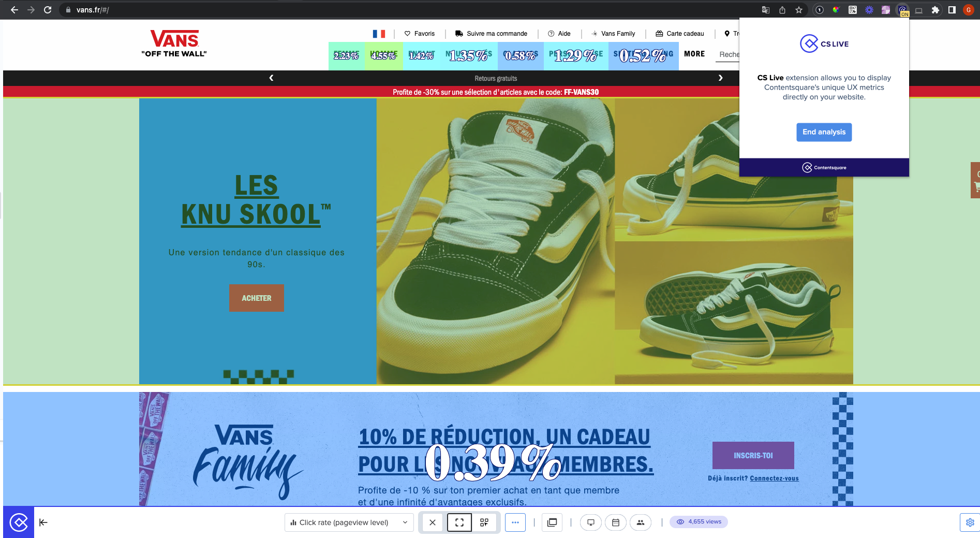The width and height of the screenshot is (980, 538).
Task: Expand the more options ellipsis menu
Action: click(515, 522)
